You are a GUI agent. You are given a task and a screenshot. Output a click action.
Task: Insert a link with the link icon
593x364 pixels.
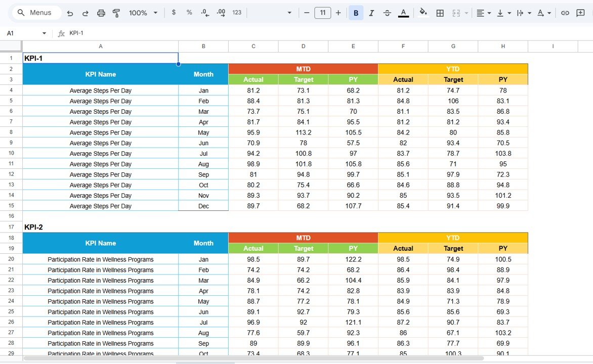(x=565, y=13)
